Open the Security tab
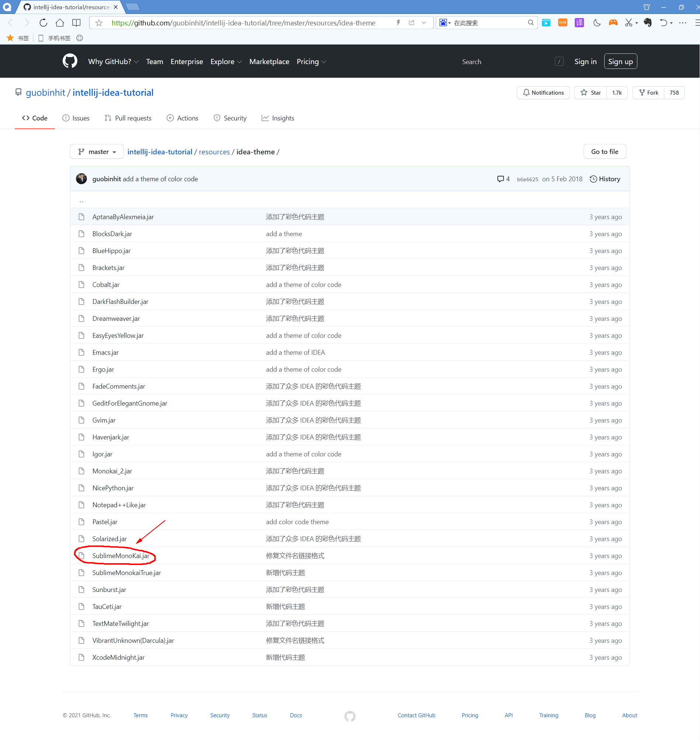The width and height of the screenshot is (700, 743). 230,118
